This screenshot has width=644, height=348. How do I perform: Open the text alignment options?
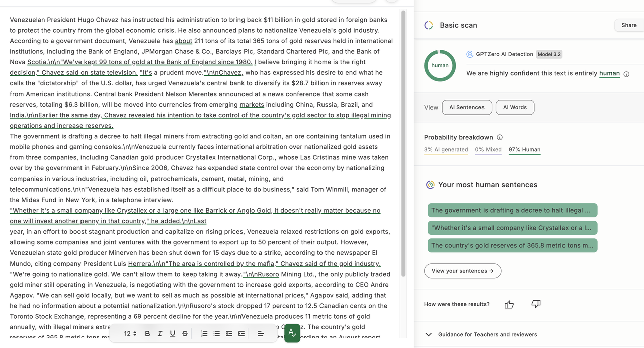[x=261, y=333]
